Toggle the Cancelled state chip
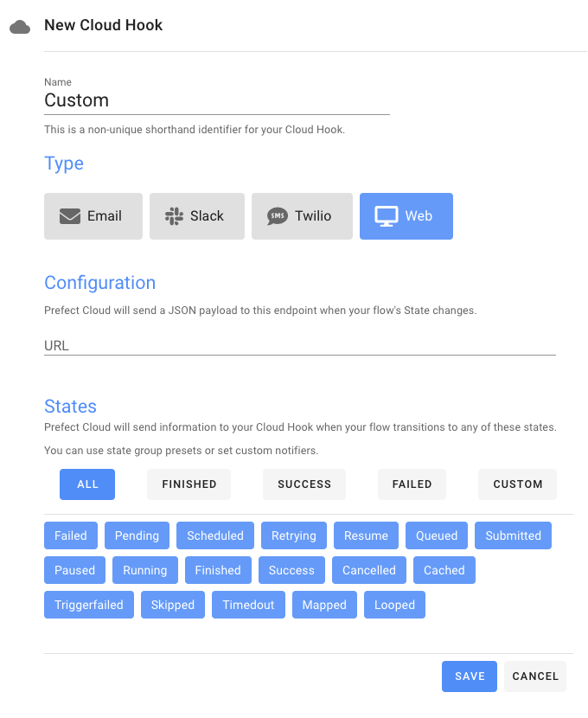This screenshot has height=718, width=588. pyautogui.click(x=369, y=570)
